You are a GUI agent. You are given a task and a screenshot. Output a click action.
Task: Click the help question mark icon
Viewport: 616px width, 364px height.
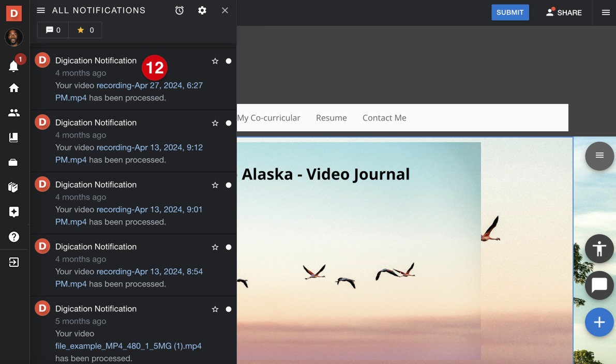tap(14, 237)
